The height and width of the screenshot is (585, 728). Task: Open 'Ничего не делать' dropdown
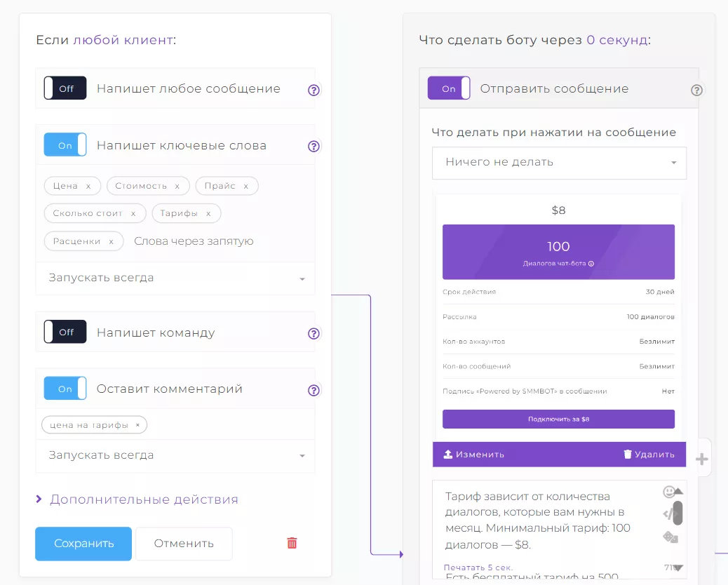[559, 163]
